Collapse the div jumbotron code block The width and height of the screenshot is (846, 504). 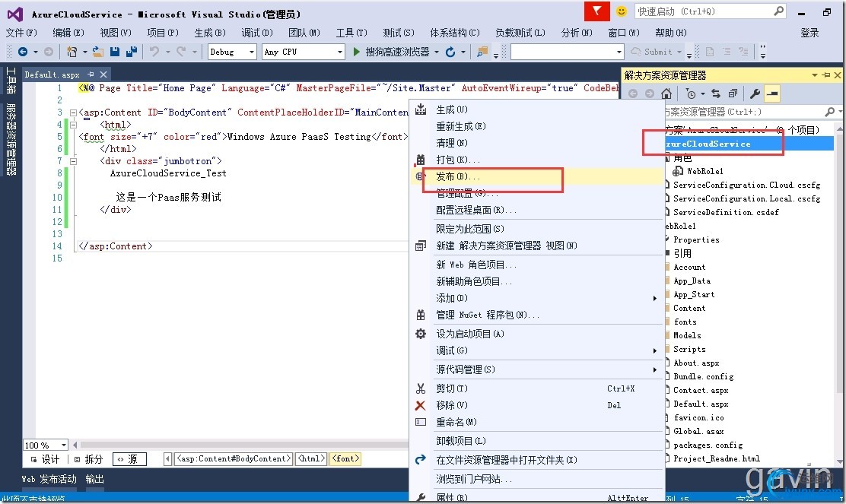click(x=73, y=161)
